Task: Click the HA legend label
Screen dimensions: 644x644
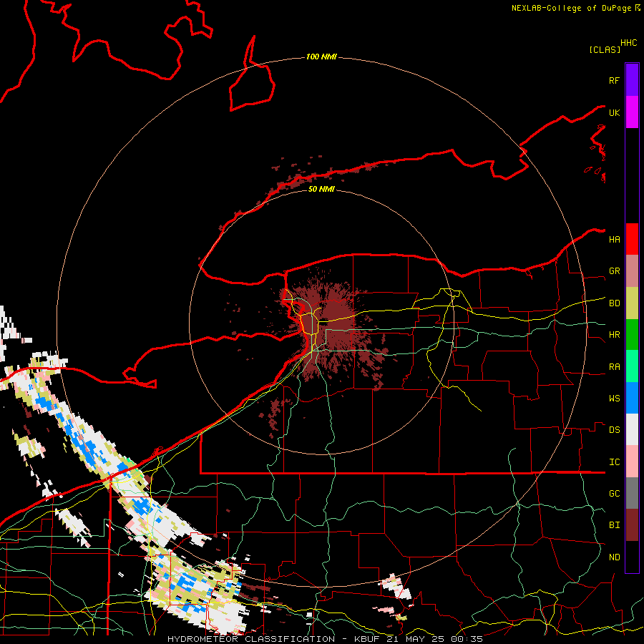Action: click(614, 240)
